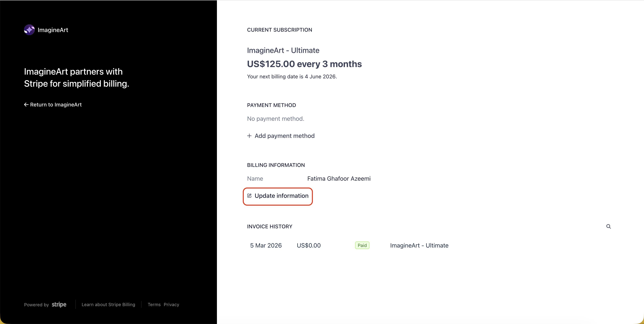644x324 pixels.
Task: Click the US$125.00 every 3 months price
Action: tap(304, 64)
